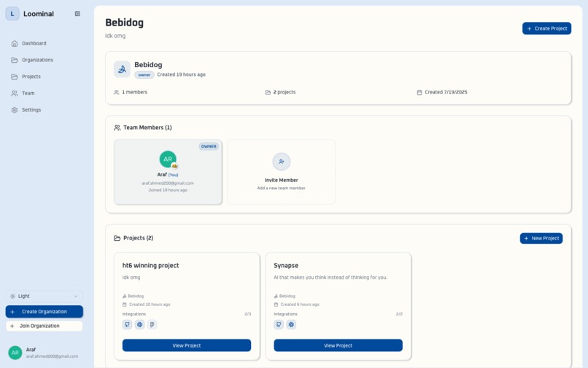This screenshot has width=588, height=368.
Task: Open Araf's user avatar at sidebar bottom
Action: tap(15, 353)
